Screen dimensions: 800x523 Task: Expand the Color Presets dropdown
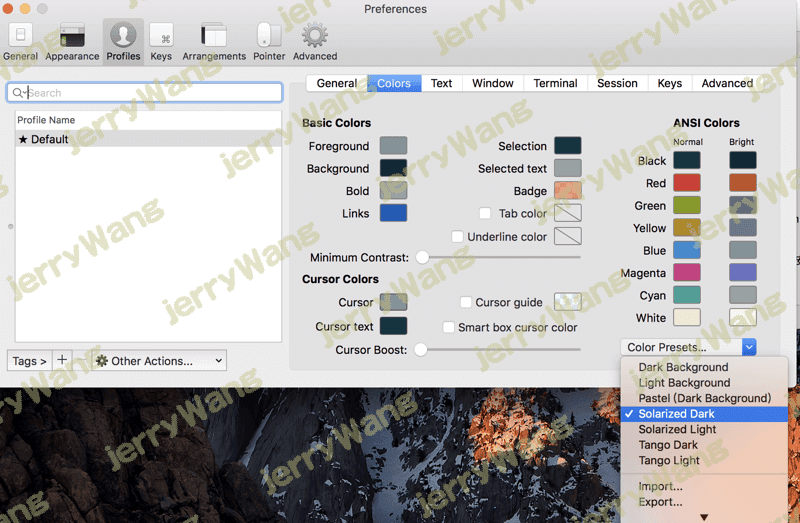click(688, 347)
